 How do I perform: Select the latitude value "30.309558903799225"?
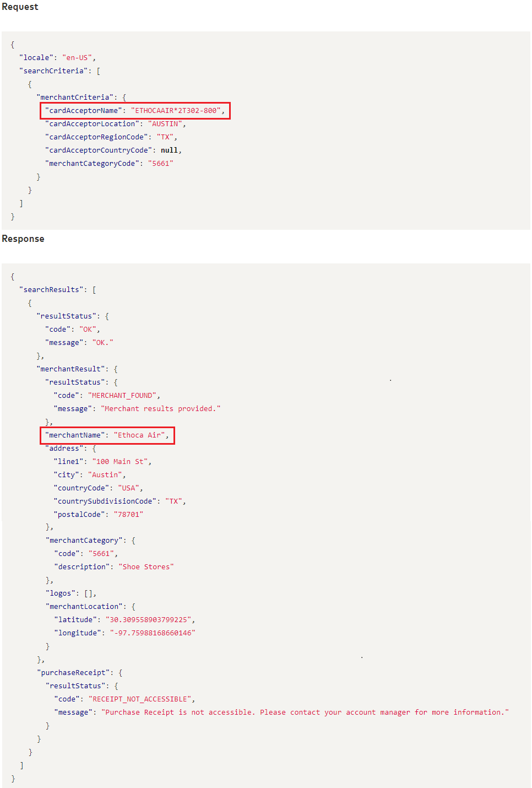pyautogui.click(x=149, y=620)
